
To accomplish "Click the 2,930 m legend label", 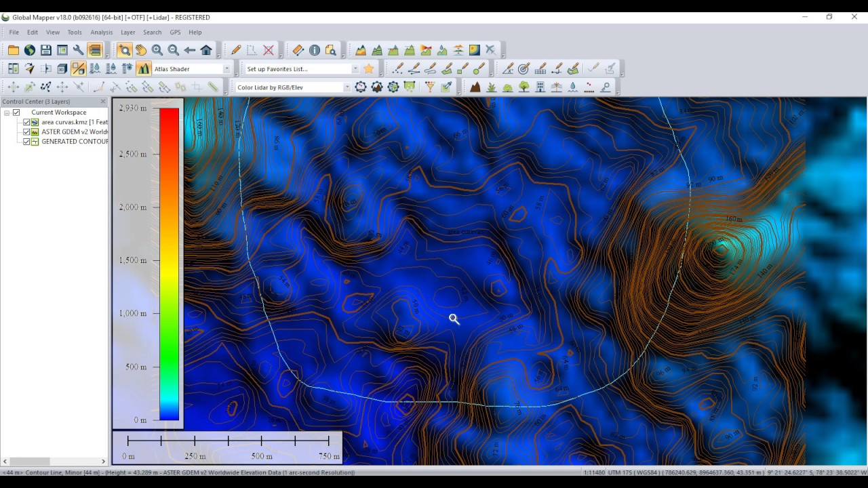I will pyautogui.click(x=133, y=108).
